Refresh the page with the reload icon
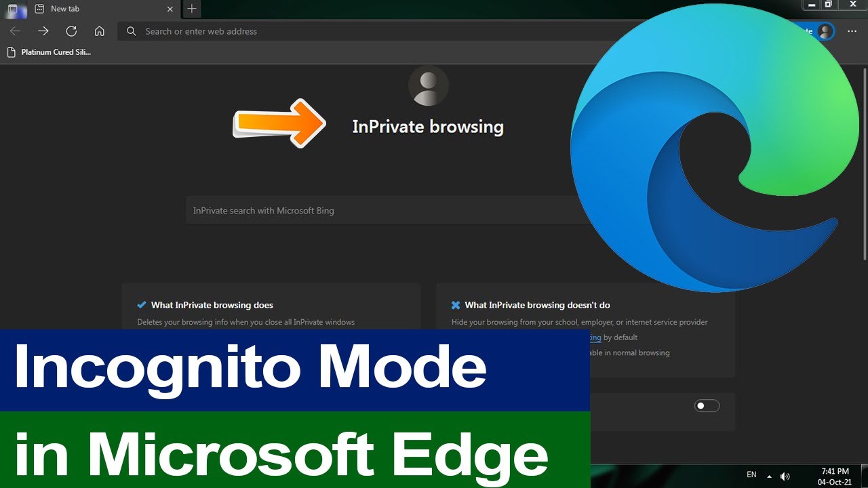This screenshot has height=488, width=868. tap(71, 31)
